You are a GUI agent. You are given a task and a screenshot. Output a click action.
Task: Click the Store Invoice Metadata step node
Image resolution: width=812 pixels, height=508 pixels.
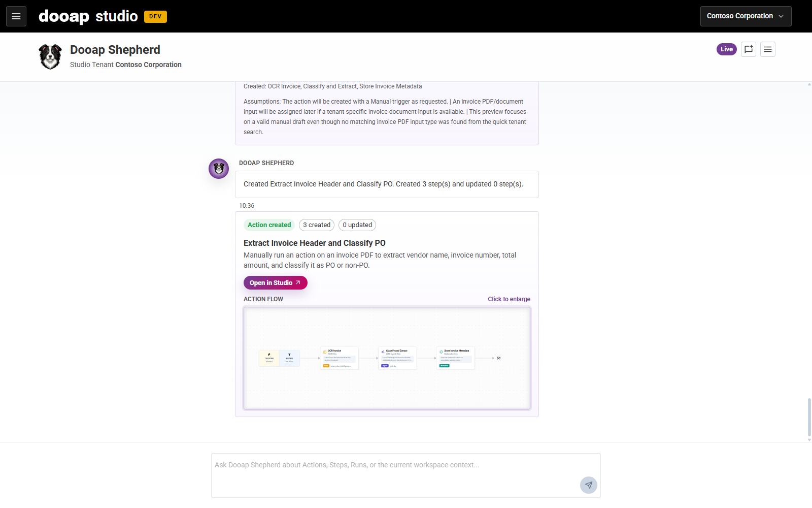[456, 358]
